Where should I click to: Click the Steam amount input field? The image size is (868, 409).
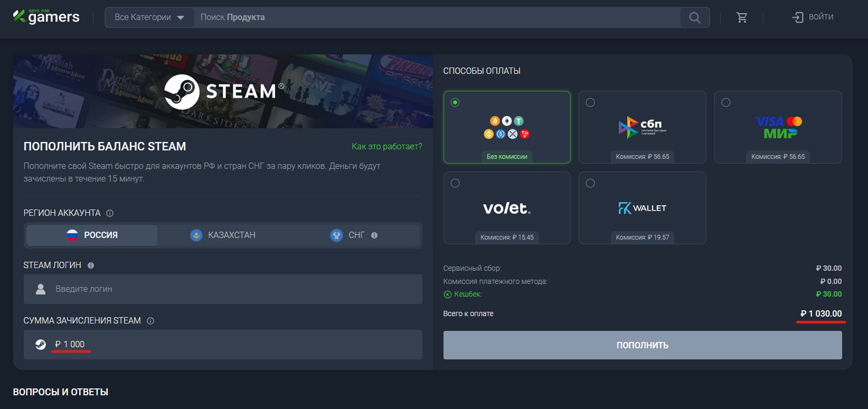tap(223, 345)
